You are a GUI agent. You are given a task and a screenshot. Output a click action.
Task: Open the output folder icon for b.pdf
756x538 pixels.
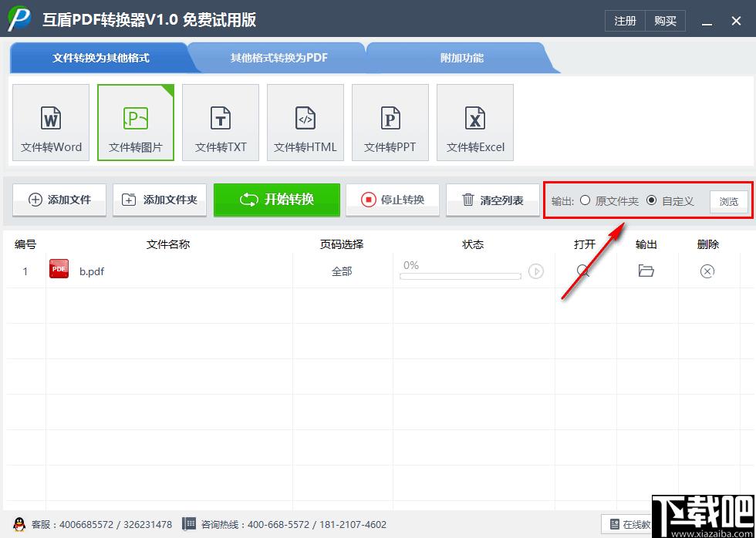pyautogui.click(x=646, y=271)
